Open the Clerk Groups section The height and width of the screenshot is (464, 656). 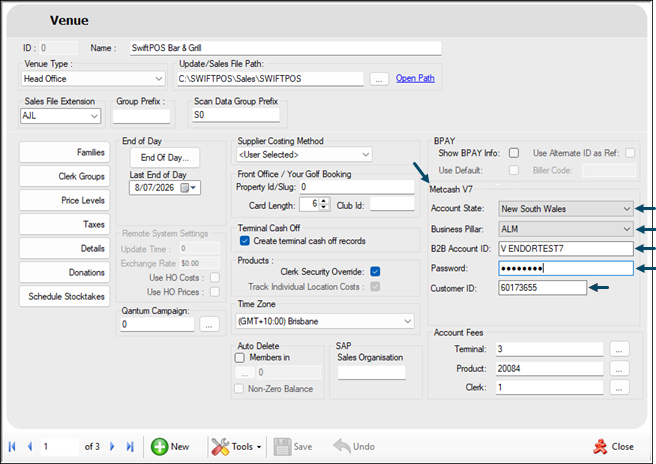64,176
